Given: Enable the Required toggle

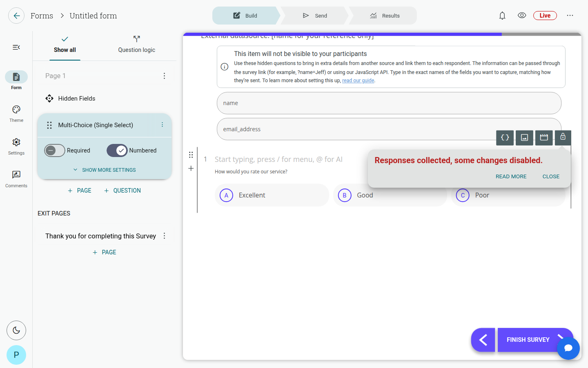Looking at the screenshot, I should coord(55,150).
